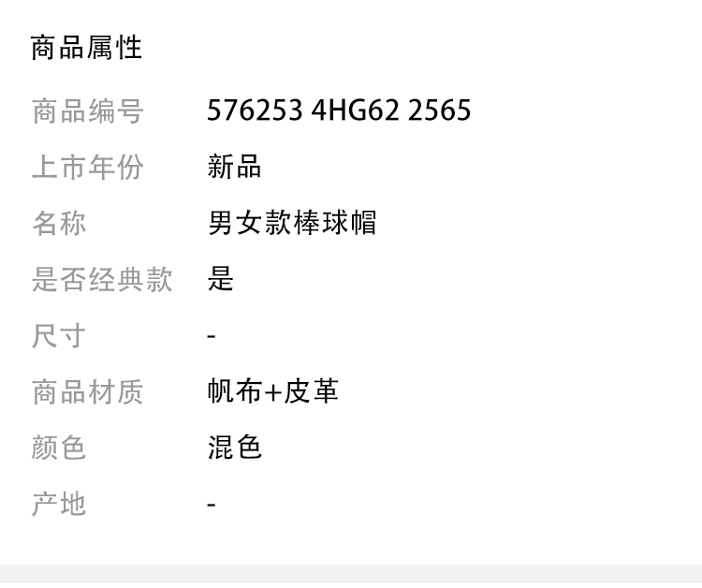Screen dimensions: 702x588
Task: Click the 是 value for classic style
Action: point(220,278)
